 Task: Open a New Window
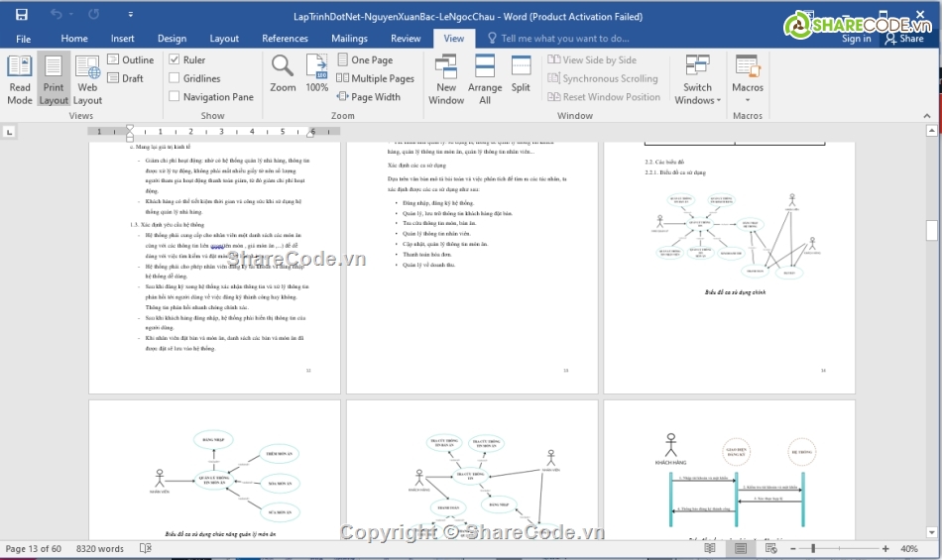pos(446,80)
